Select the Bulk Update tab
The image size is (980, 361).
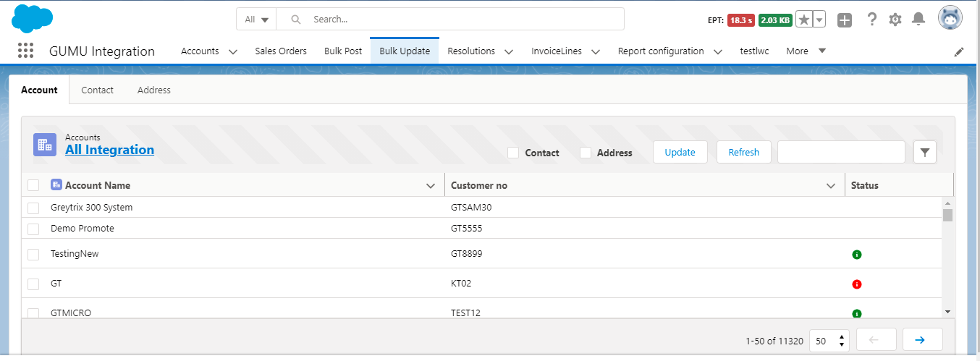tap(405, 51)
